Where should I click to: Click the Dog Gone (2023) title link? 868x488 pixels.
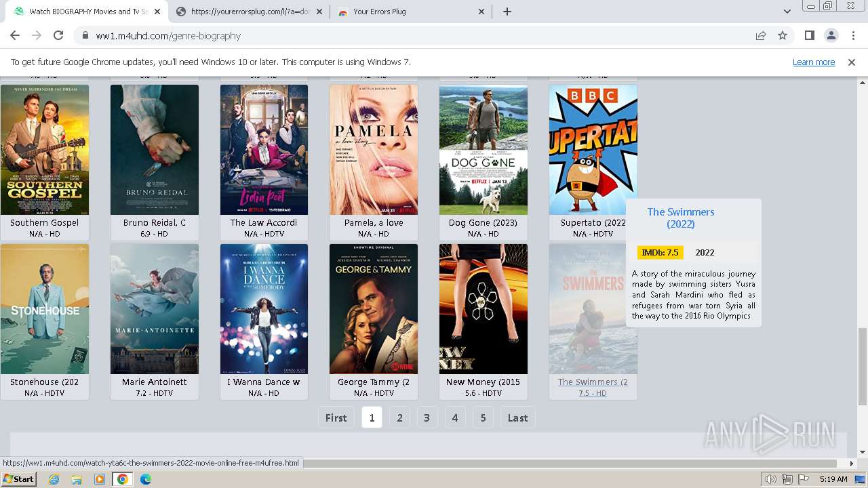click(x=483, y=222)
